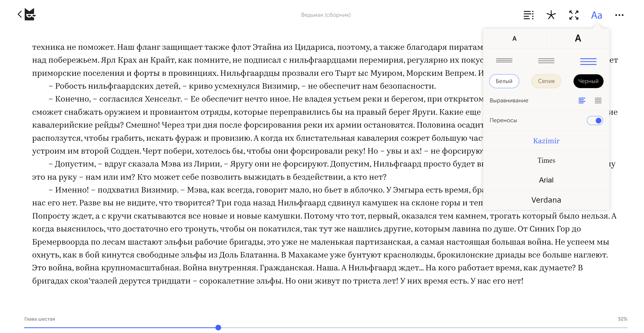Select the medium line spacing icon
The image size is (644, 333).
546,61
